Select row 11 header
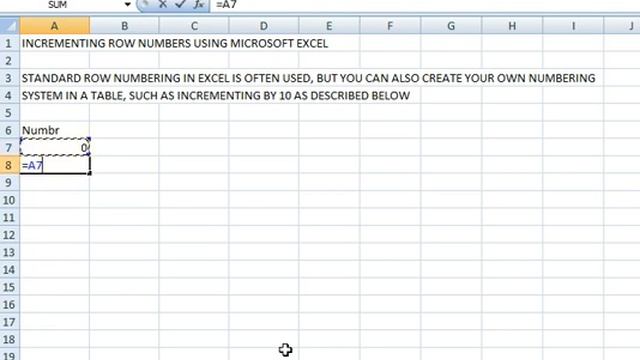640x360 pixels. point(9,217)
